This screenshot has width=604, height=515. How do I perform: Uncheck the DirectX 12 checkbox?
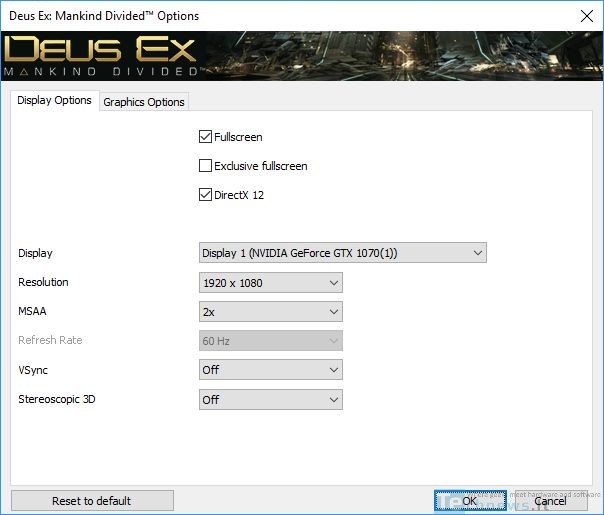205,195
